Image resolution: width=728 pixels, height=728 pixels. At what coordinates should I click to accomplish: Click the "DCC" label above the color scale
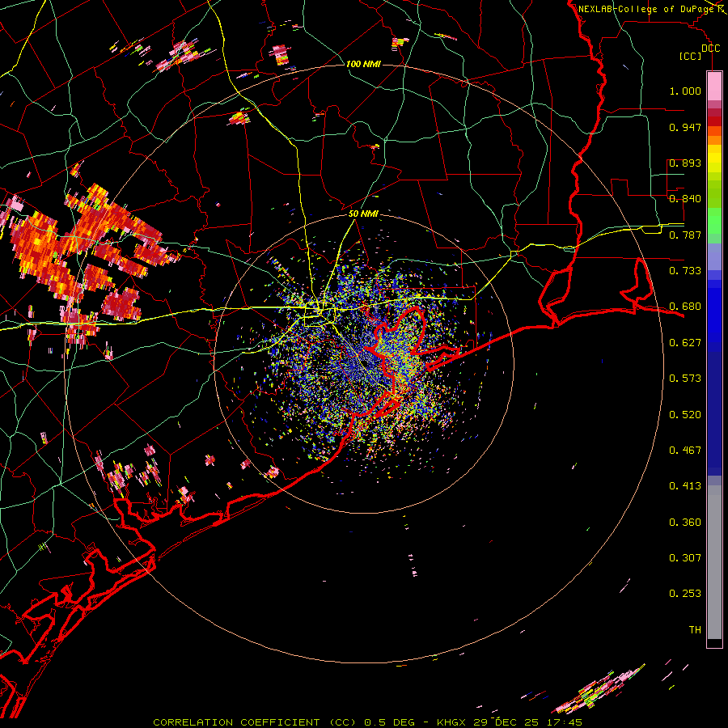(710, 49)
